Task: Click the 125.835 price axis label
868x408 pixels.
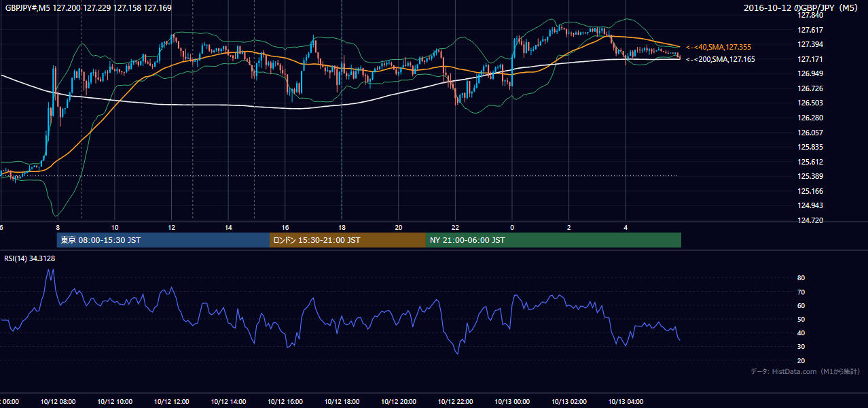Action: coord(810,147)
